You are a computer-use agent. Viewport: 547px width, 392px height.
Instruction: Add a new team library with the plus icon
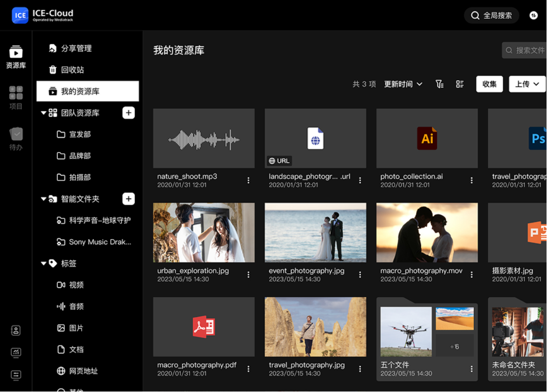pos(128,113)
